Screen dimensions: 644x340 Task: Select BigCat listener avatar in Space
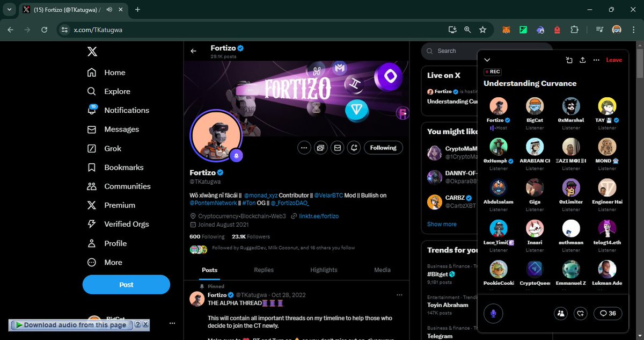click(x=535, y=106)
